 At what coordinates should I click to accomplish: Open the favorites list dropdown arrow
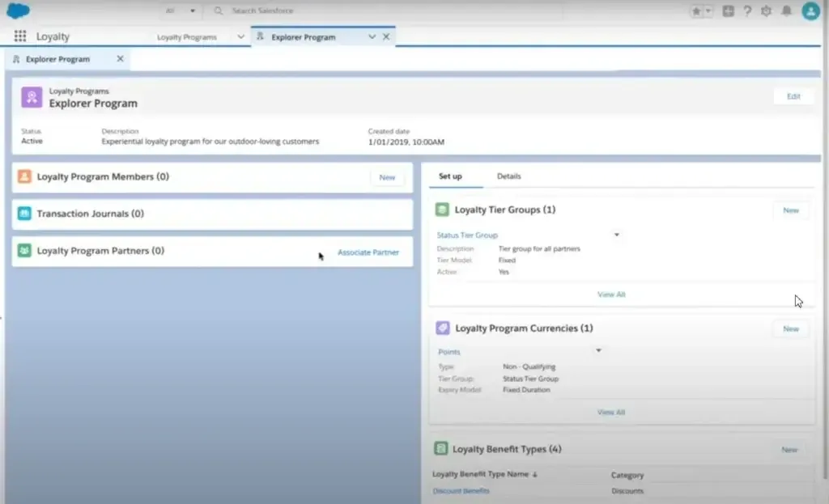tap(708, 11)
